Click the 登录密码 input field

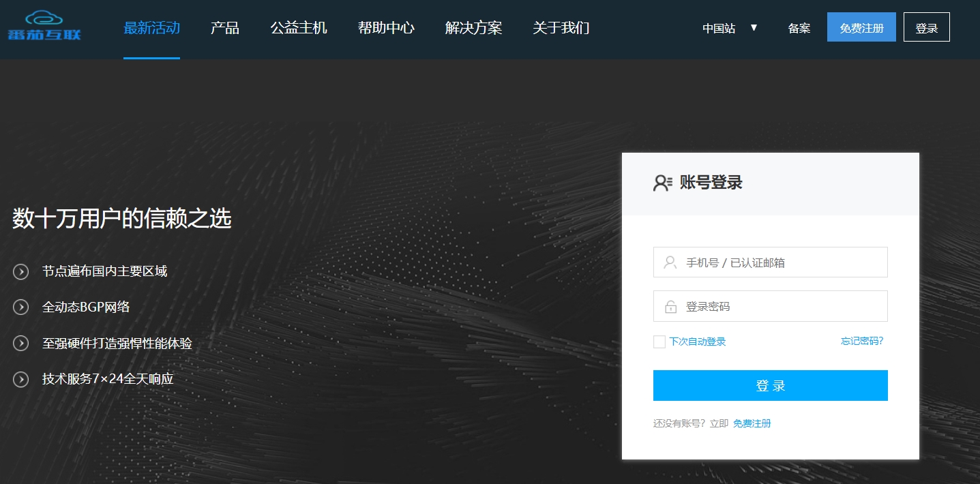(771, 305)
